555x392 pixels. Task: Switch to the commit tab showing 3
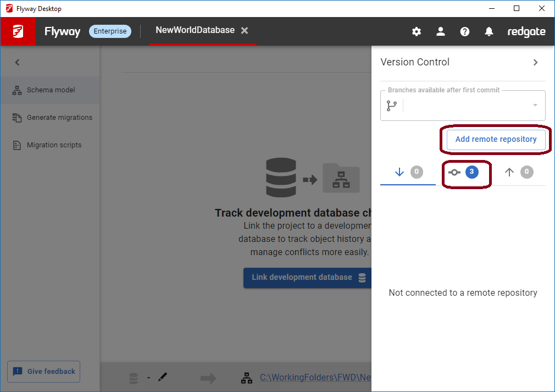click(x=463, y=172)
